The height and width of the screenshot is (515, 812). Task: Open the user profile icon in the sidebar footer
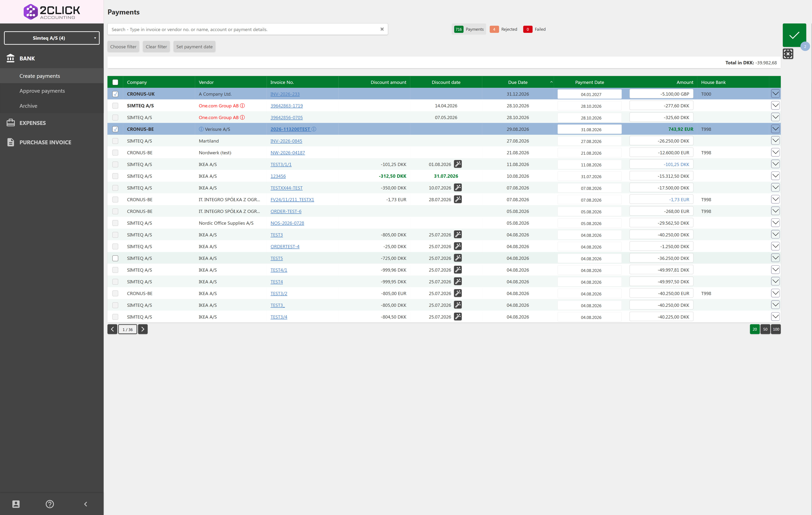16,504
